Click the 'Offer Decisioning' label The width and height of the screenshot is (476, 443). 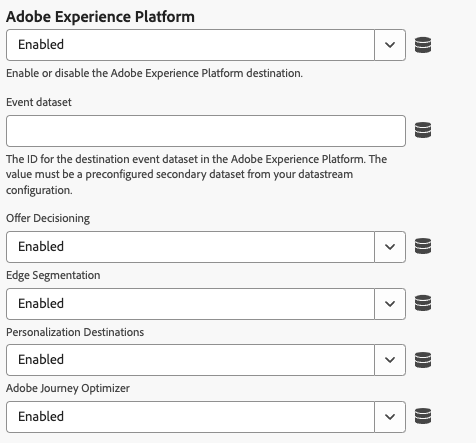48,218
